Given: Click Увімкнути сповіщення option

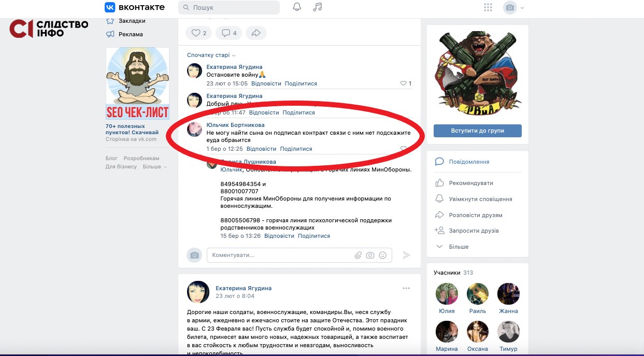Looking at the screenshot, I should (480, 199).
